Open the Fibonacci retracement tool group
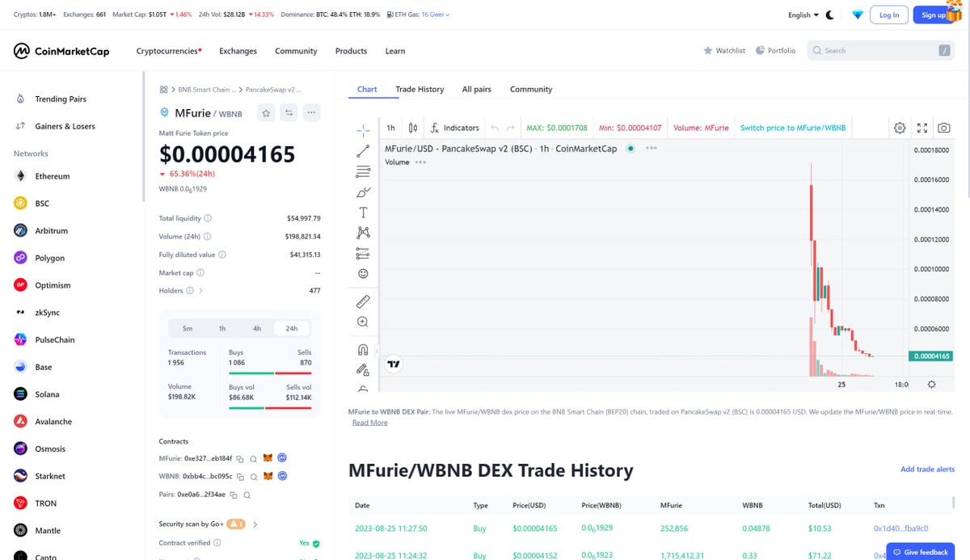This screenshot has width=970, height=560. (x=363, y=171)
